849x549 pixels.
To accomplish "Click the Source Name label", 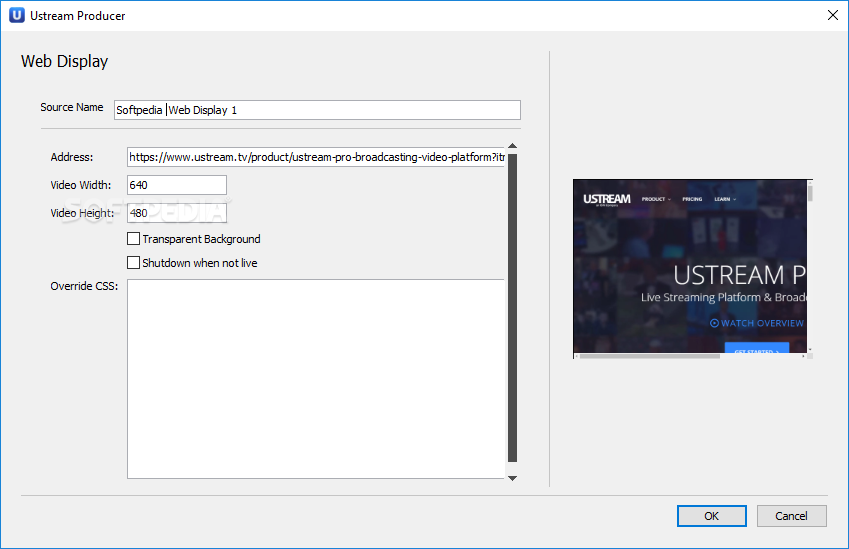I will [x=71, y=107].
